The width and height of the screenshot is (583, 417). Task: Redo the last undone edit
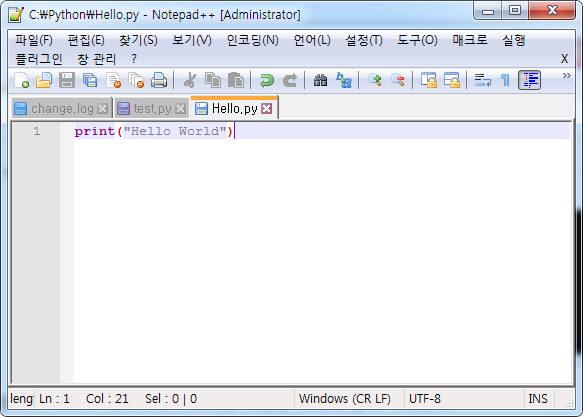(290, 80)
